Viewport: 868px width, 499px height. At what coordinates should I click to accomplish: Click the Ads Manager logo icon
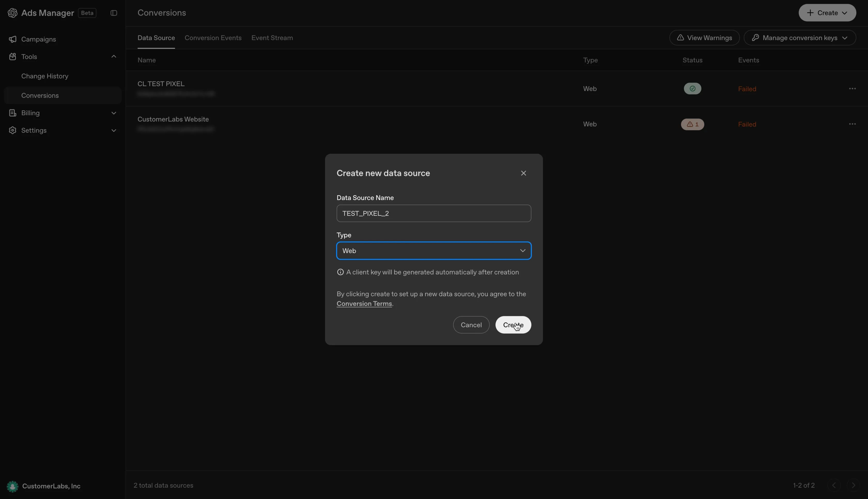(x=13, y=13)
